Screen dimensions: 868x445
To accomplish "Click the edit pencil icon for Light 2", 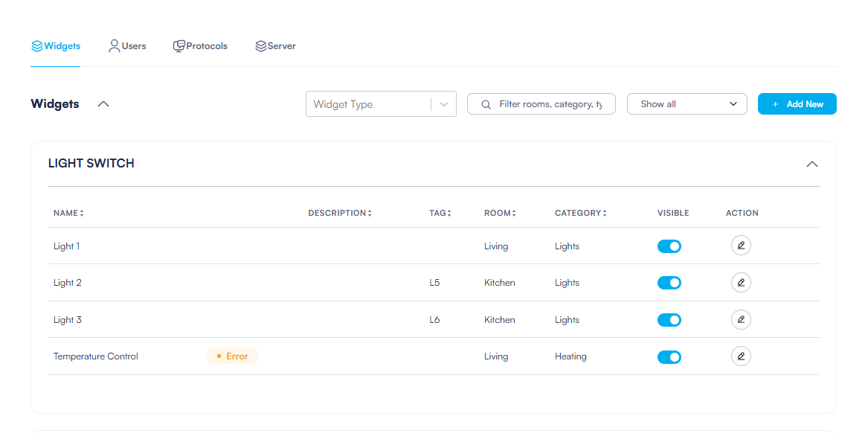I will point(741,283).
